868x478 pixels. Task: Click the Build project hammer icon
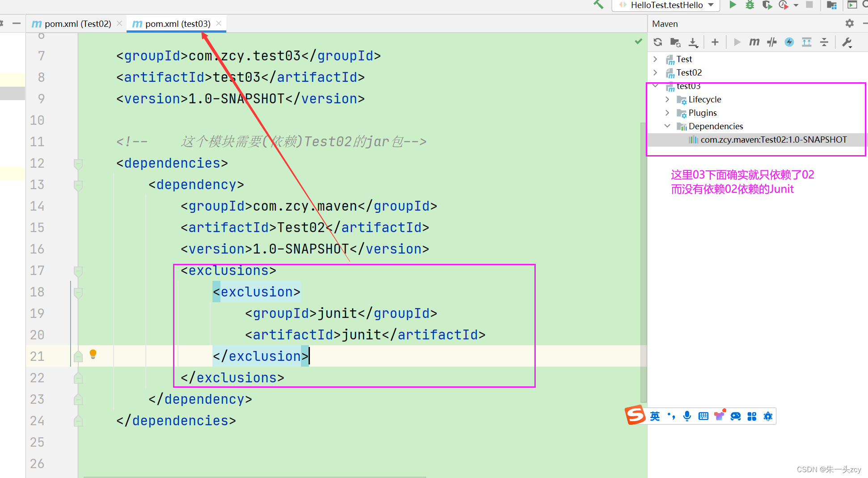[598, 4]
